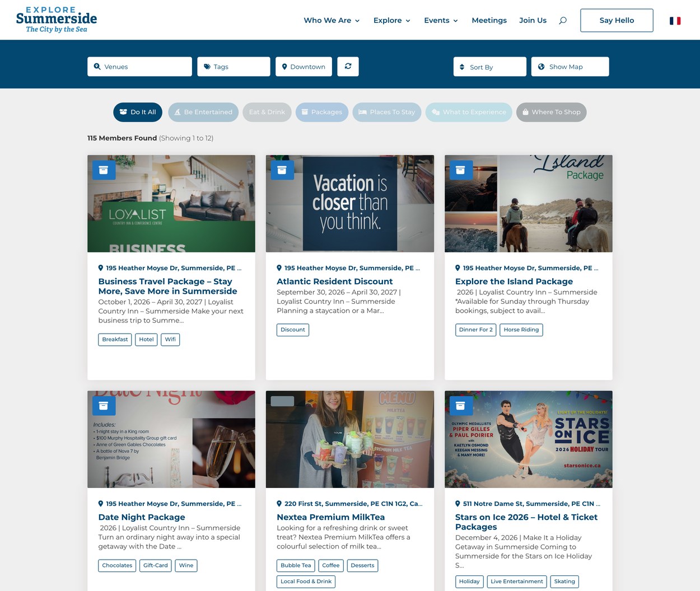700x591 pixels.
Task: Click the grey badge on Nextea MilkTea image
Action: tap(282, 401)
